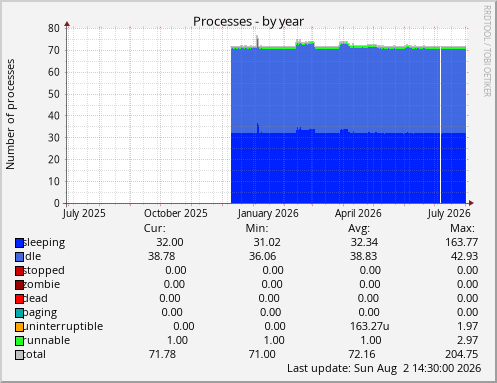
Task: Click the 'runnable' legend label
Action: click(47, 340)
